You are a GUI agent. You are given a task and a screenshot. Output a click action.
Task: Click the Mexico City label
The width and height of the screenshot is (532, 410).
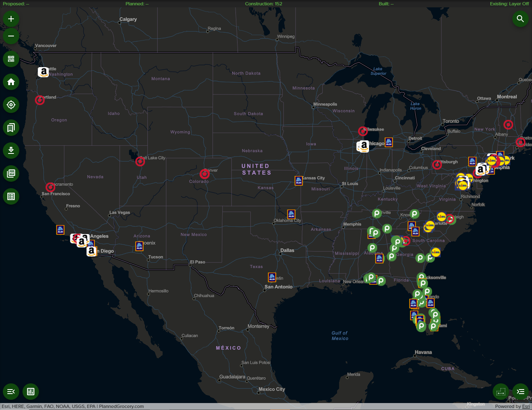click(x=272, y=389)
